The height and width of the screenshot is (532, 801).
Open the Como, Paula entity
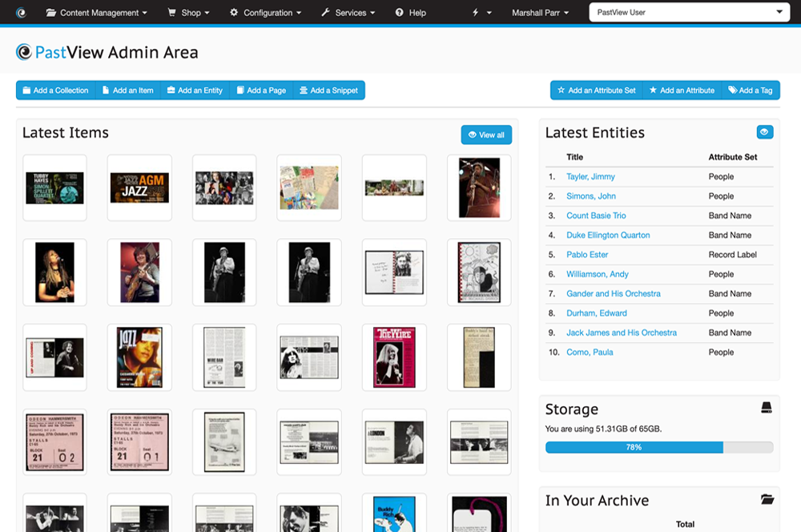590,352
